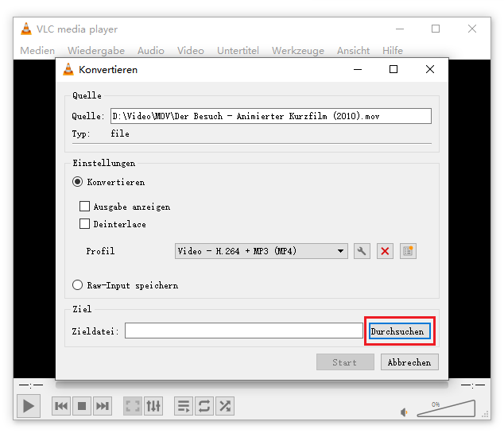Toggle the shuffle random icon
Viewport: 504px width, 437px height.
(225, 406)
